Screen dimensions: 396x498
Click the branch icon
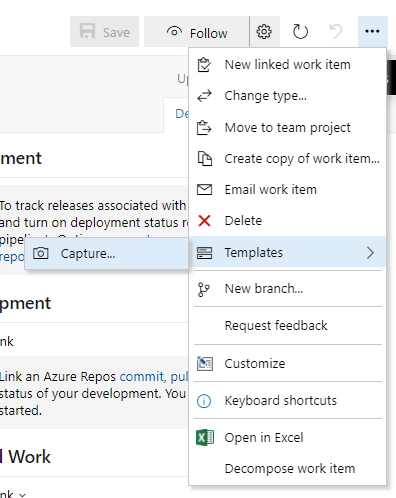[203, 289]
